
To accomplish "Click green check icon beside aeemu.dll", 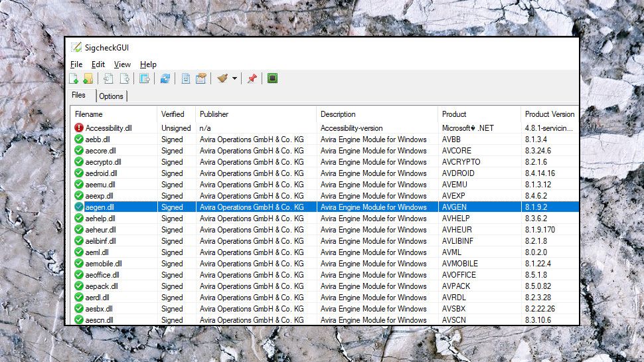I will (x=79, y=185).
